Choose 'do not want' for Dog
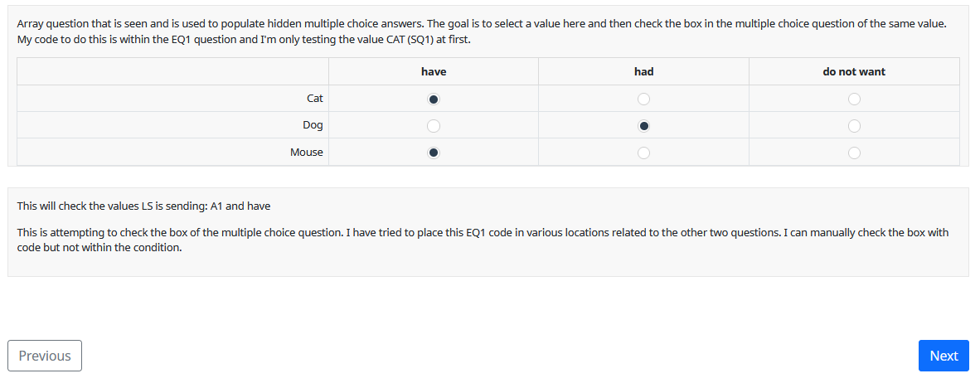 click(854, 126)
